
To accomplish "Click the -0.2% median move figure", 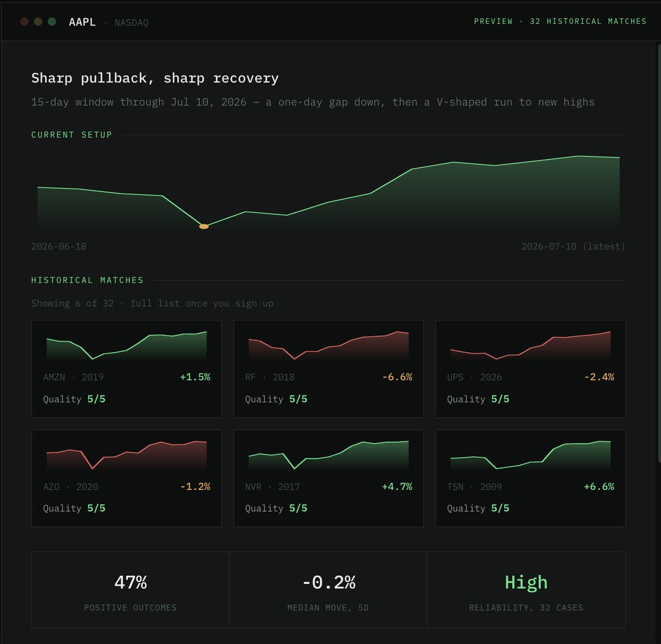I will [329, 582].
